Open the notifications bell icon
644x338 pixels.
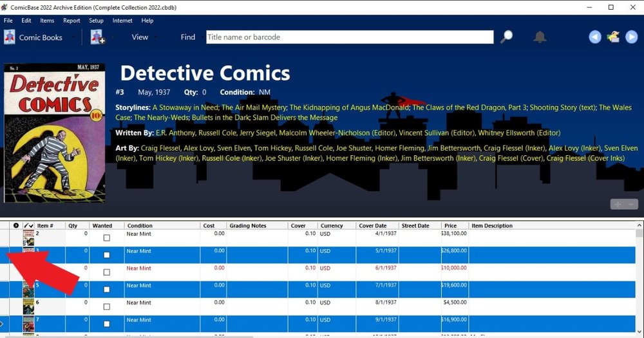[x=540, y=37]
